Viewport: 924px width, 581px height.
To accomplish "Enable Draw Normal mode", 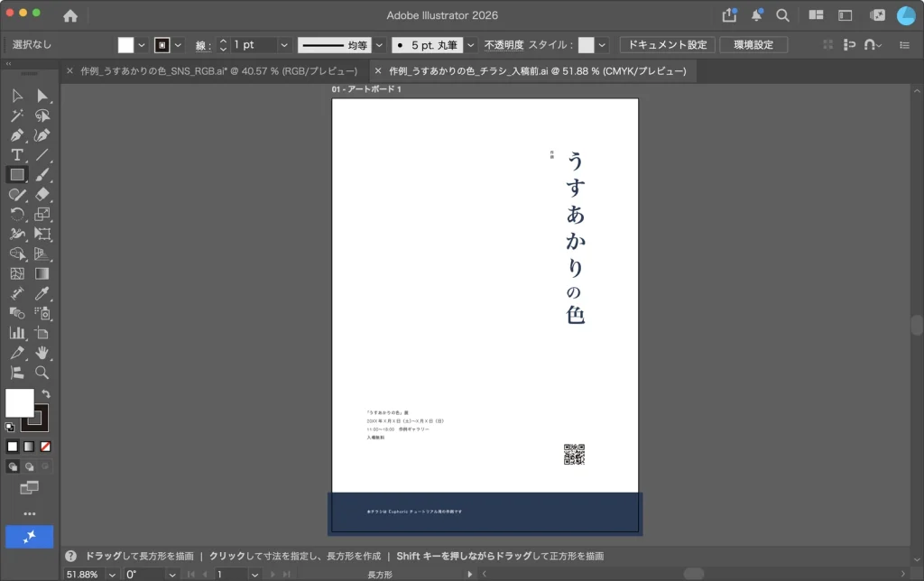I will click(x=13, y=466).
